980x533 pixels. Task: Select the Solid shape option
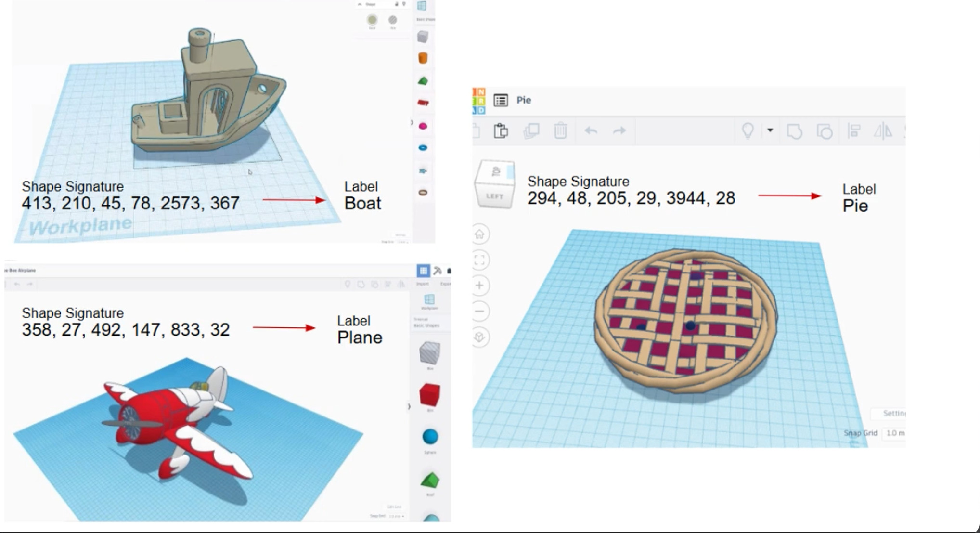click(x=372, y=20)
